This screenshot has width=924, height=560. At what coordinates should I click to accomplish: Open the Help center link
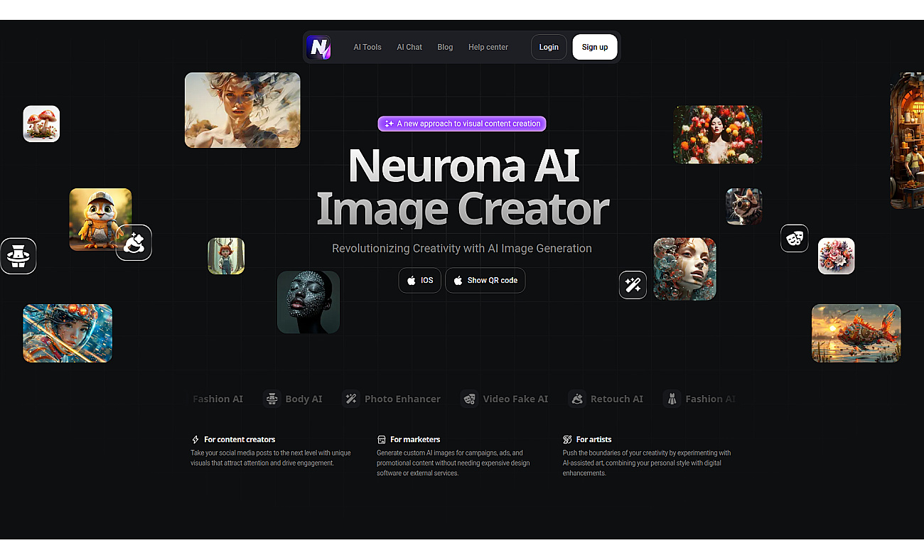(x=488, y=48)
